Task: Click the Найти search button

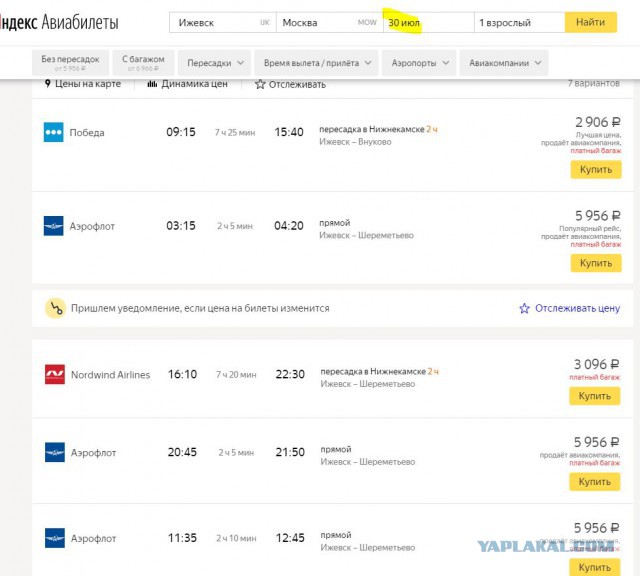Action: 591,22
